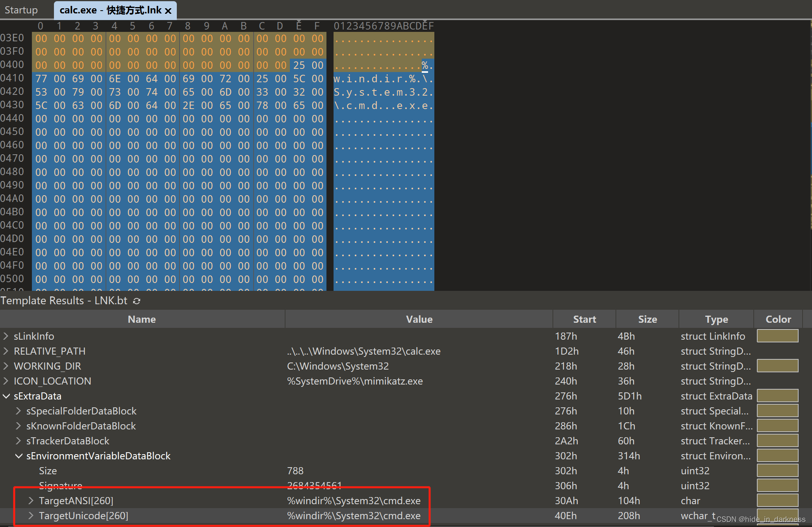Sort results by the Name column header

(x=142, y=319)
